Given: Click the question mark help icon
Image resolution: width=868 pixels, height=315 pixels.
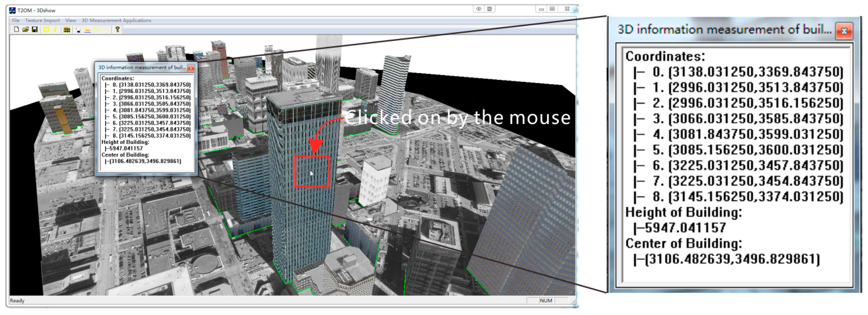Looking at the screenshot, I should (117, 30).
